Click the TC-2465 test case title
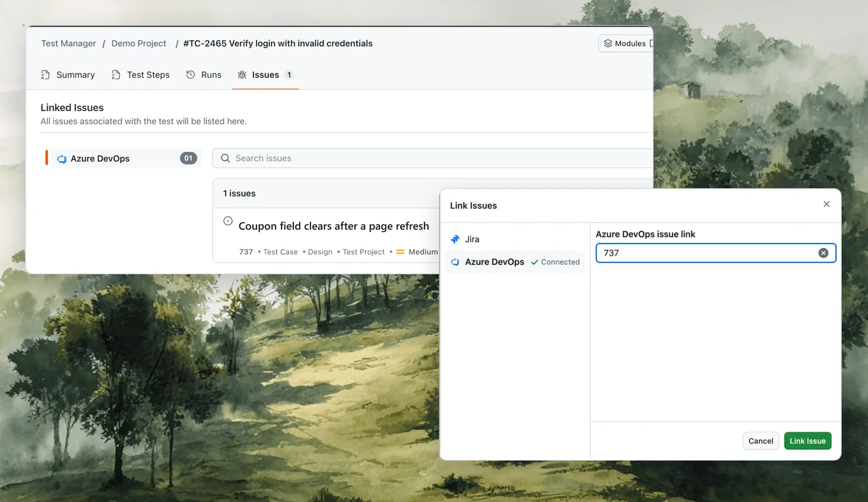Screen dimensions: 868x502 pos(278,43)
